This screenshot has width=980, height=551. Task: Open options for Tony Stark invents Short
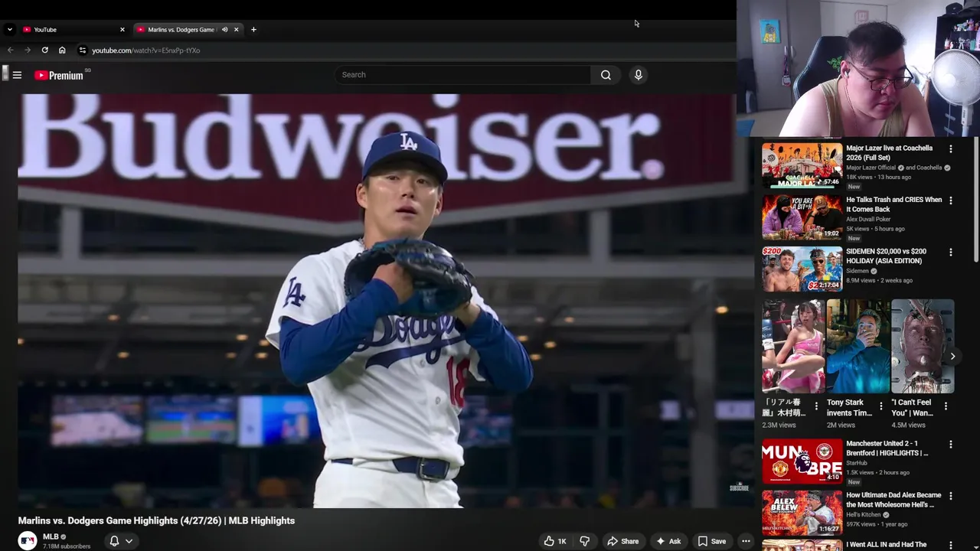click(880, 406)
